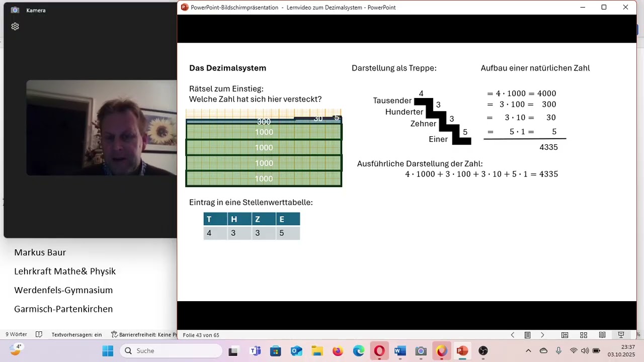Viewport: 644px width, 362px height.
Task: Click 'Zehner' stair label
Action: [423, 124]
